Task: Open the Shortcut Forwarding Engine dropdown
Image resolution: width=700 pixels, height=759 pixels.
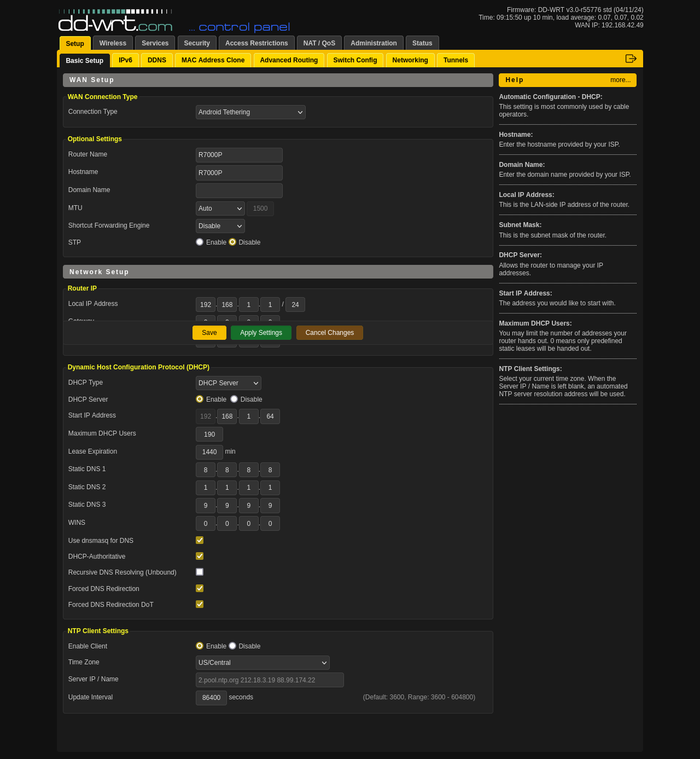Action: [x=219, y=226]
